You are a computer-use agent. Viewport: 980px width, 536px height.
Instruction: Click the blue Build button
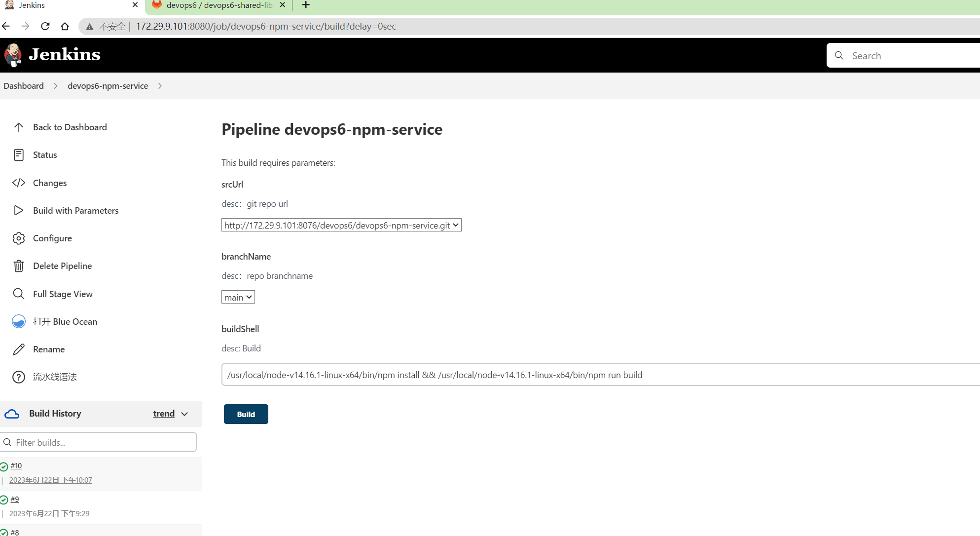click(246, 414)
